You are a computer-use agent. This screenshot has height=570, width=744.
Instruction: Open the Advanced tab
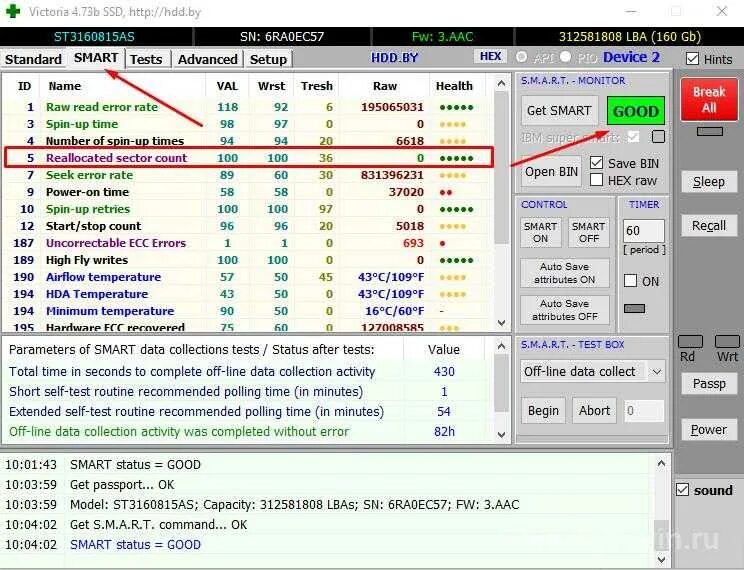pyautogui.click(x=207, y=59)
